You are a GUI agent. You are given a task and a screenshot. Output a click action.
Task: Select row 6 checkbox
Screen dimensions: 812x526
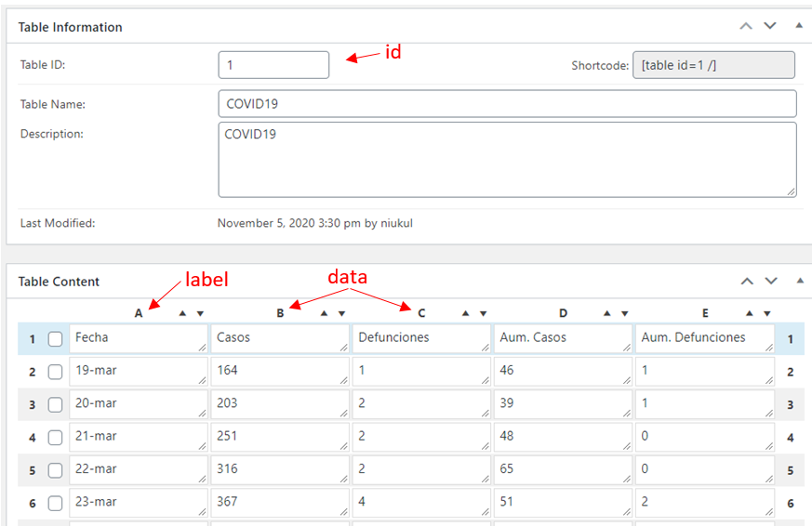coord(56,503)
